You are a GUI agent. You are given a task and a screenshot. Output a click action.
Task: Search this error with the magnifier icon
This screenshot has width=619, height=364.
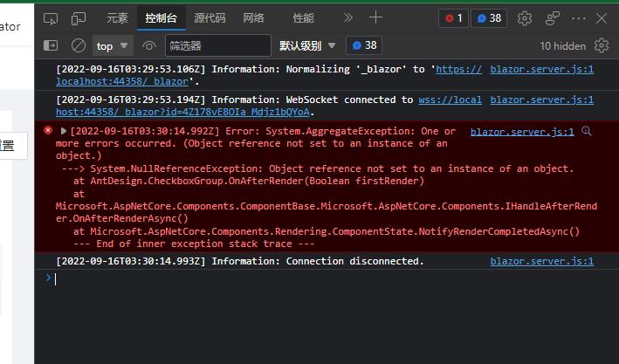pos(587,131)
